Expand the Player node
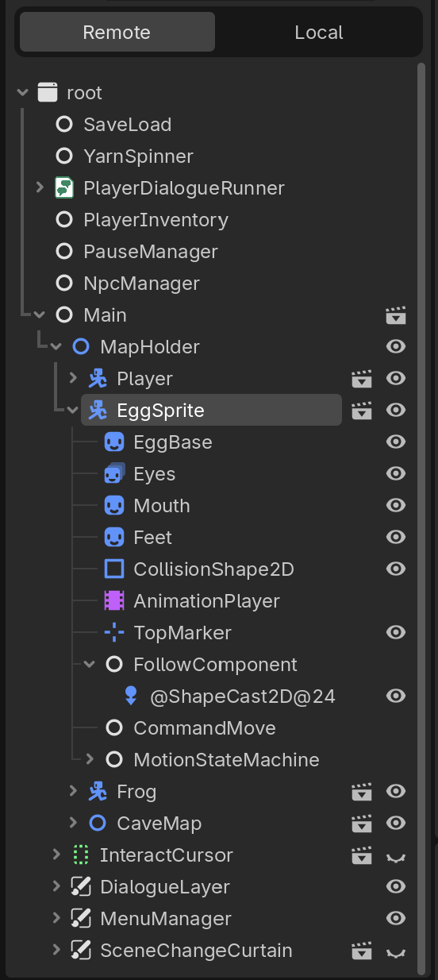 [x=73, y=379]
